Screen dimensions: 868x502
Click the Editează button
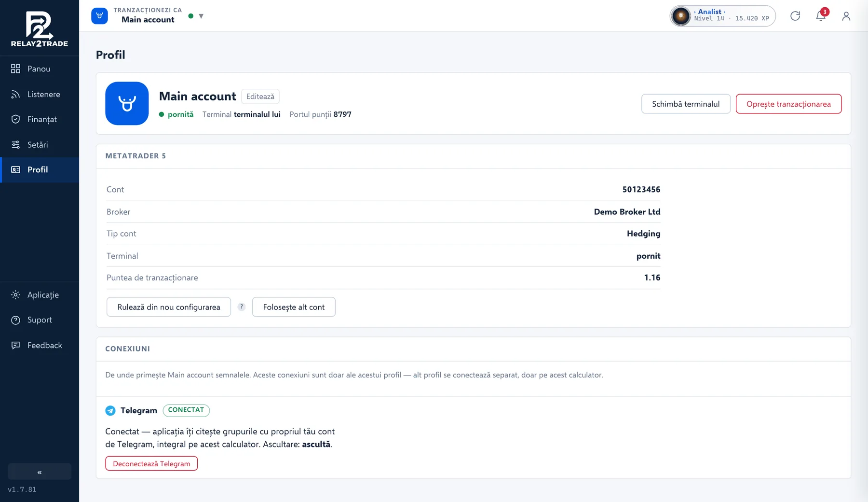tap(260, 97)
